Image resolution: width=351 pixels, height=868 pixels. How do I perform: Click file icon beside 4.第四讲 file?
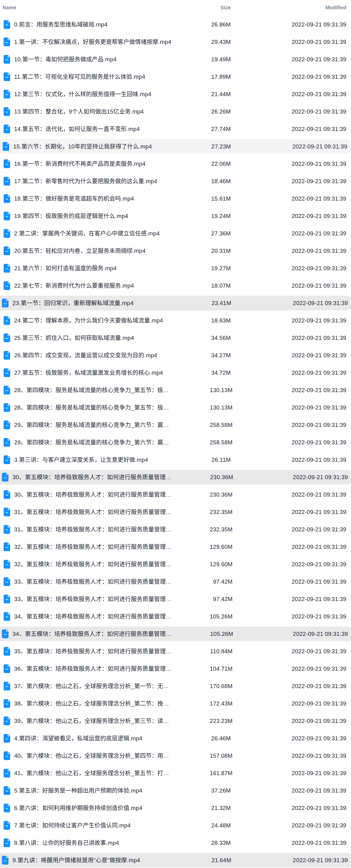7,738
